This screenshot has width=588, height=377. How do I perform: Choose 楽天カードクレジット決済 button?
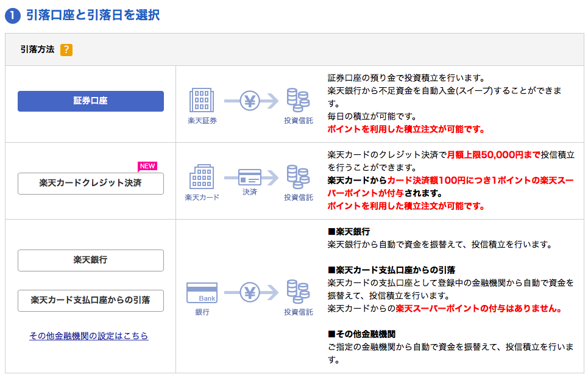click(x=91, y=183)
